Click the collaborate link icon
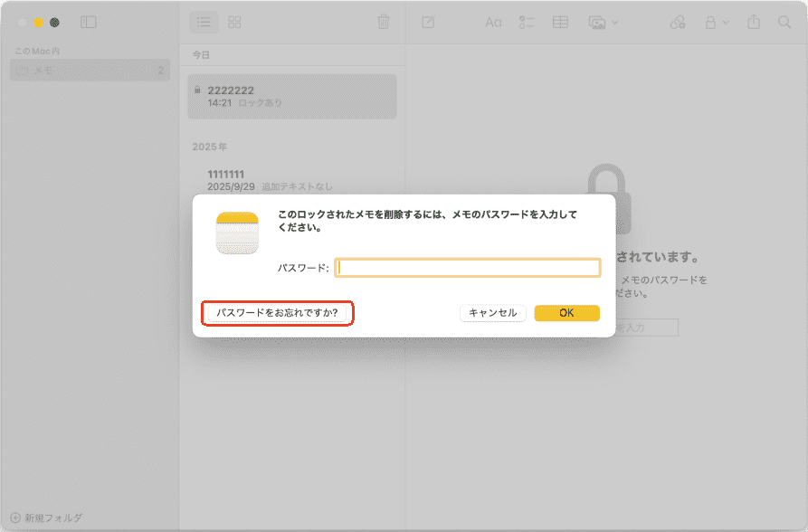 pos(678,22)
